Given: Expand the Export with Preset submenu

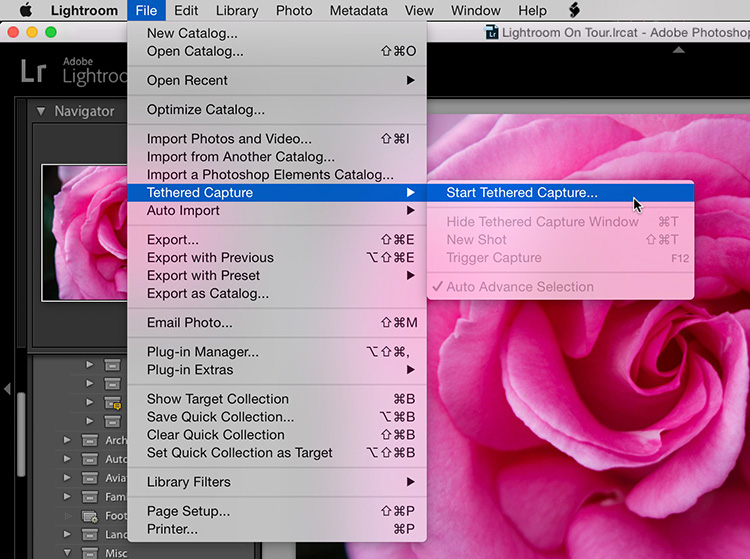Looking at the screenshot, I should pyautogui.click(x=277, y=275).
